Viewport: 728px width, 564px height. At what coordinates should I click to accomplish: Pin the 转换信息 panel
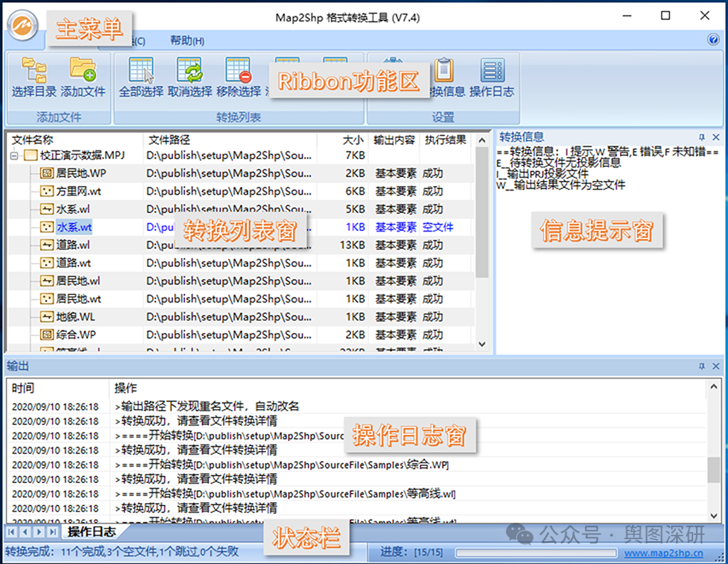(x=702, y=137)
